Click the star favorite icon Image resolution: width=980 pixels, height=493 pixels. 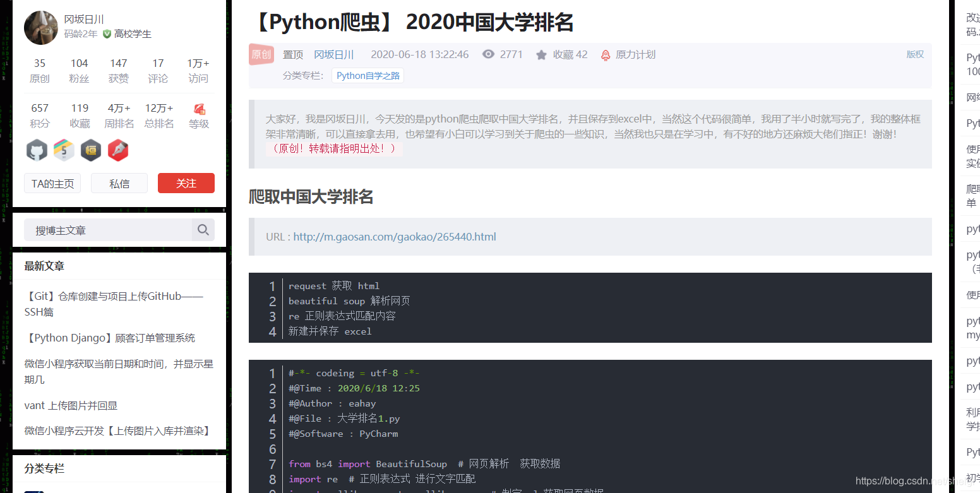tap(541, 55)
